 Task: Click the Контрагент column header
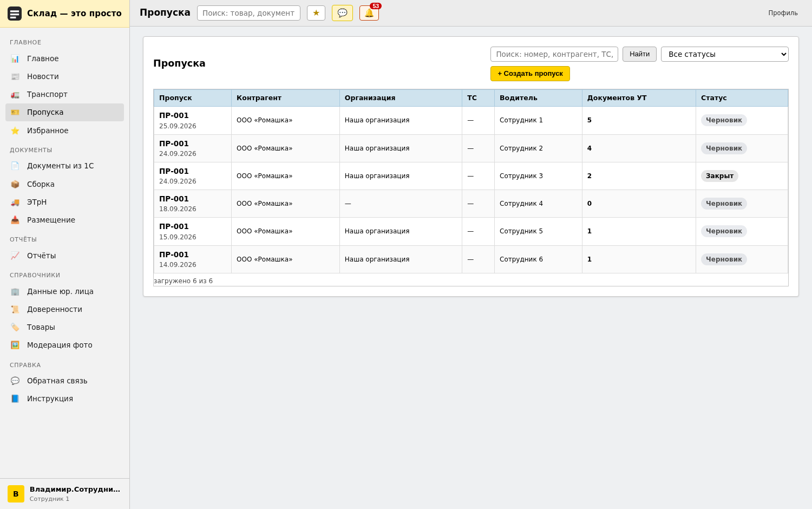285,98
